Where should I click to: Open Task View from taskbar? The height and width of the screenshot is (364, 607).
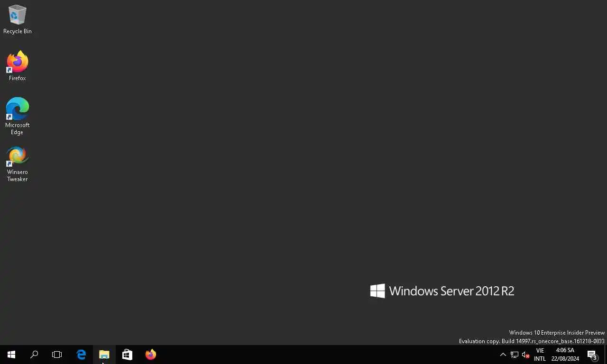57,355
